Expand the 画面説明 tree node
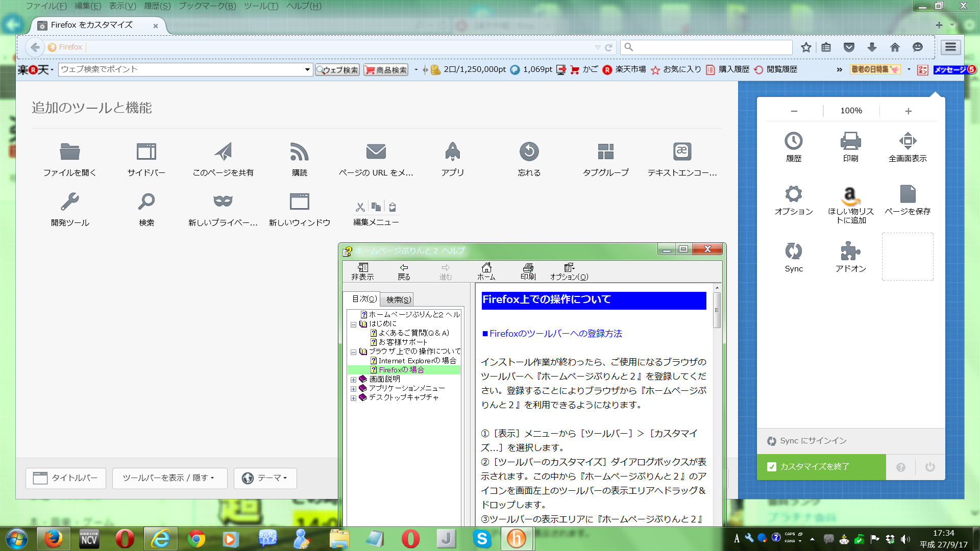Image resolution: width=980 pixels, height=551 pixels. [353, 380]
